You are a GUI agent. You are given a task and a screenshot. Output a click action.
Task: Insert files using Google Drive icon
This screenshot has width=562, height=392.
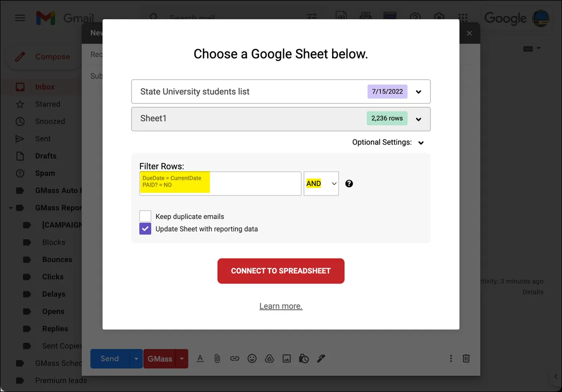(x=269, y=358)
